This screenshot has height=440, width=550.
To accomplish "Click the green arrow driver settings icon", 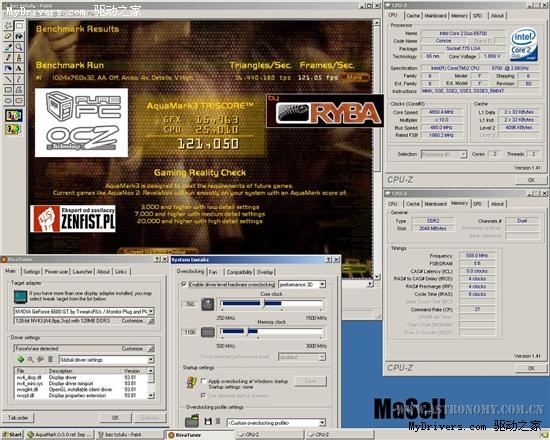I will (20, 359).
